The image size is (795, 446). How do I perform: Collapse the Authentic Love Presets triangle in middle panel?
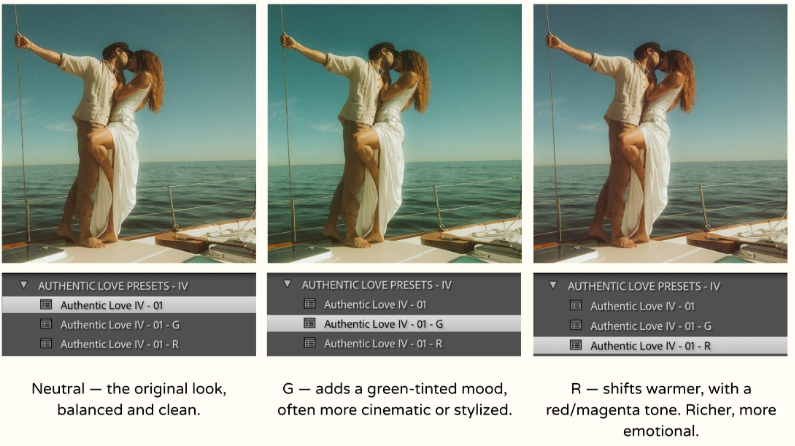coord(287,285)
